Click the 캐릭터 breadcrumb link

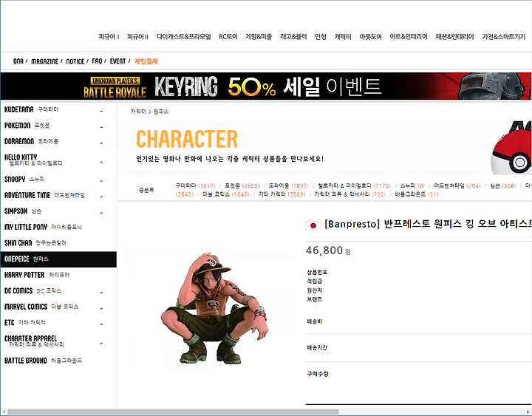point(138,112)
